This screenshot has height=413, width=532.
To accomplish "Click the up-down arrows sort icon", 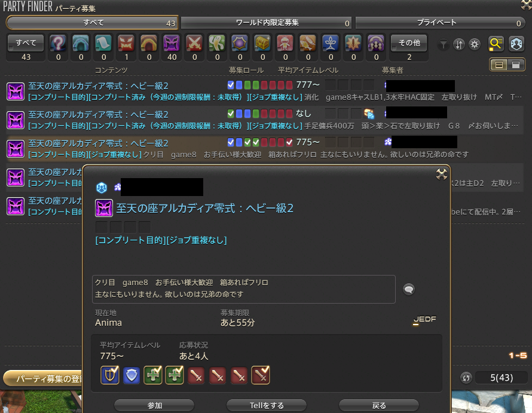I will [x=458, y=44].
